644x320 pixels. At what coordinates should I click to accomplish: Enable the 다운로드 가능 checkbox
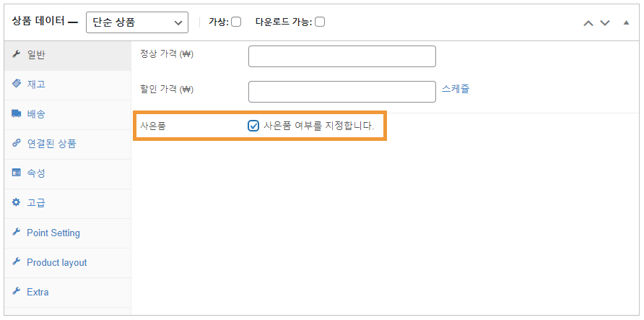point(320,22)
